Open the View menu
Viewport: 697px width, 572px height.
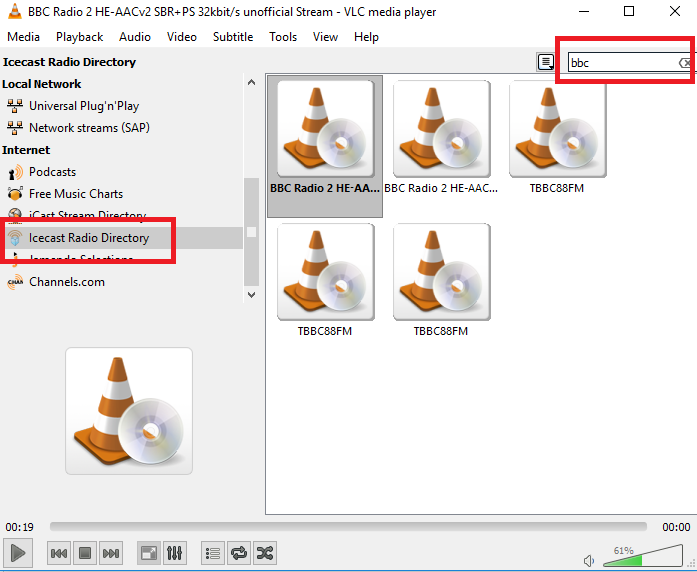[x=325, y=37]
